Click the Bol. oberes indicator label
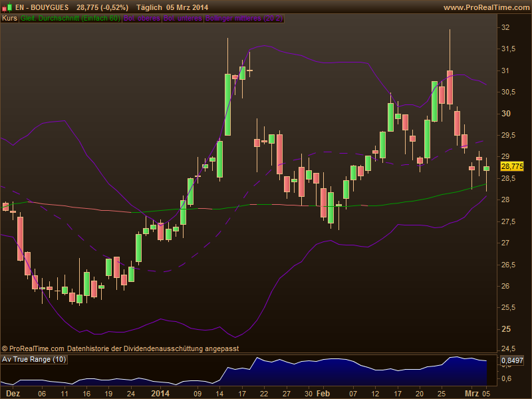This screenshot has width=532, height=399. (142, 19)
